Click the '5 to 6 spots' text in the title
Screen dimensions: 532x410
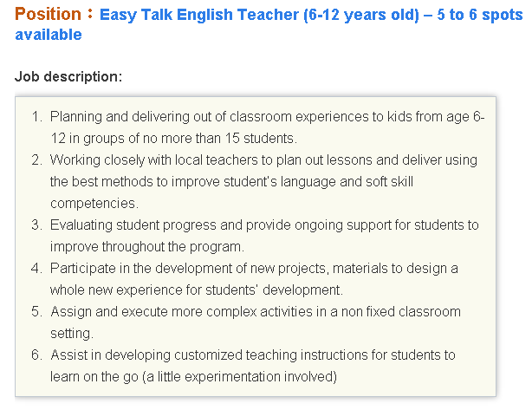pyautogui.click(x=480, y=15)
